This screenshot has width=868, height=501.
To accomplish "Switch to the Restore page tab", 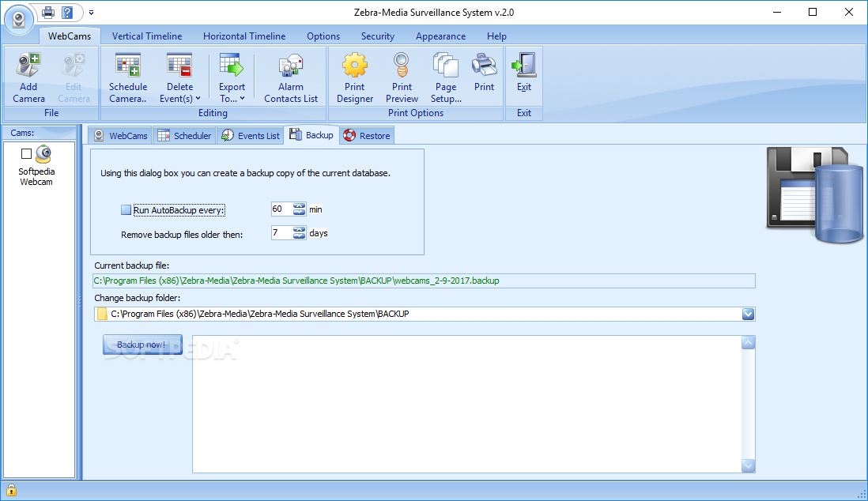I will click(367, 136).
